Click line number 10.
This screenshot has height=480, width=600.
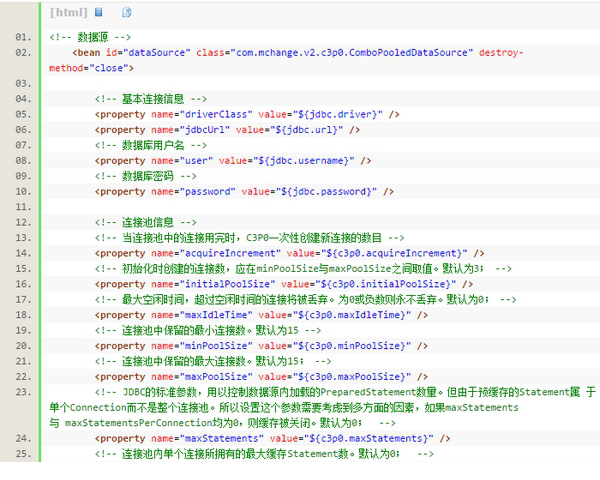[x=23, y=191]
